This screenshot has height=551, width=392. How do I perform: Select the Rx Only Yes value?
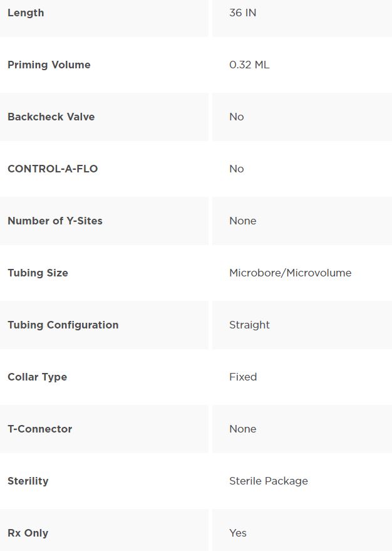point(238,533)
